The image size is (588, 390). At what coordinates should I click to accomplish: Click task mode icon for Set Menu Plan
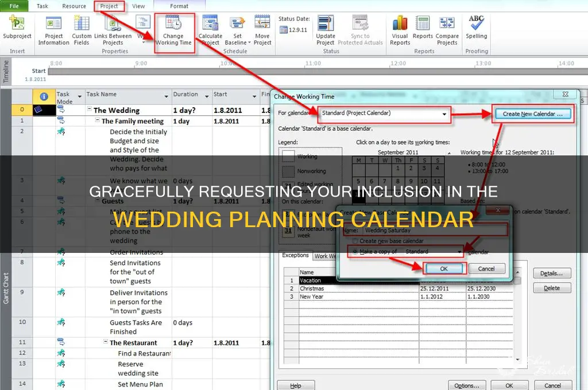[61, 384]
